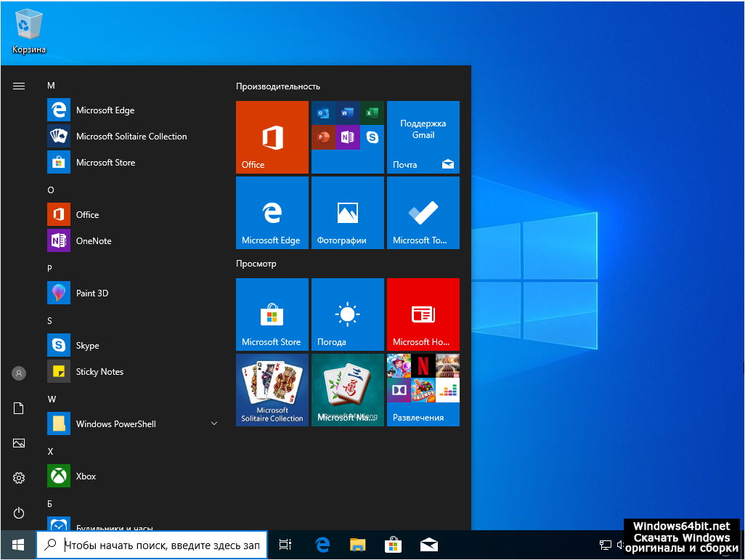Open the power options button
Viewport: 745px width, 560px height.
tap(19, 513)
